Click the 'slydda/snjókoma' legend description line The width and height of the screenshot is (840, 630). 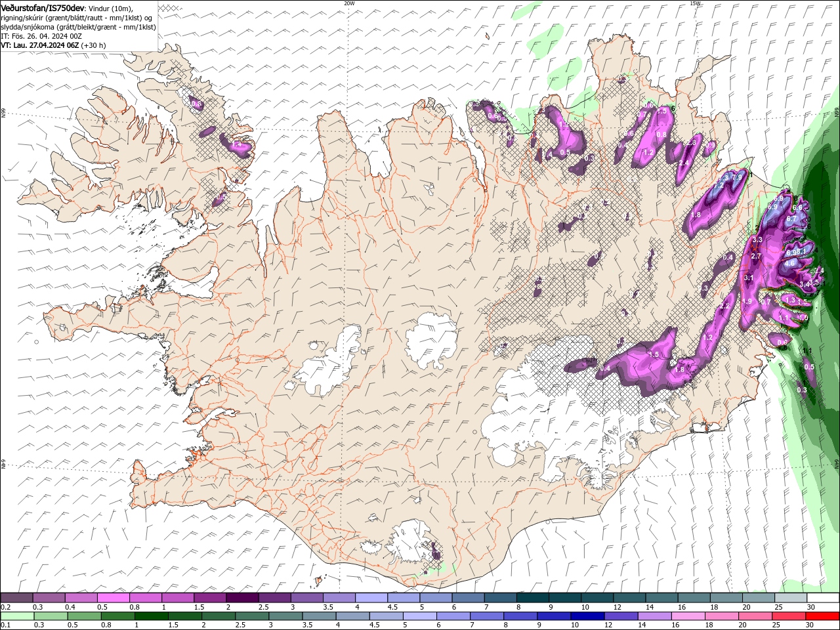point(79,27)
